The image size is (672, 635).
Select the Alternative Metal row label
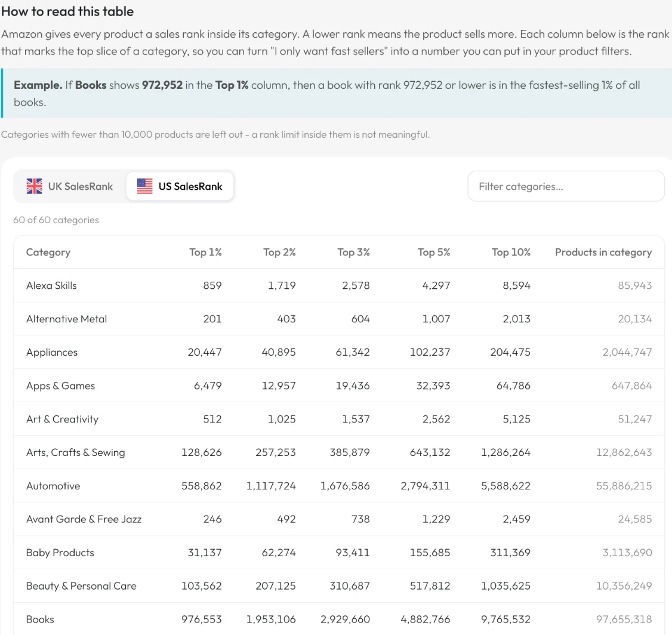click(66, 319)
